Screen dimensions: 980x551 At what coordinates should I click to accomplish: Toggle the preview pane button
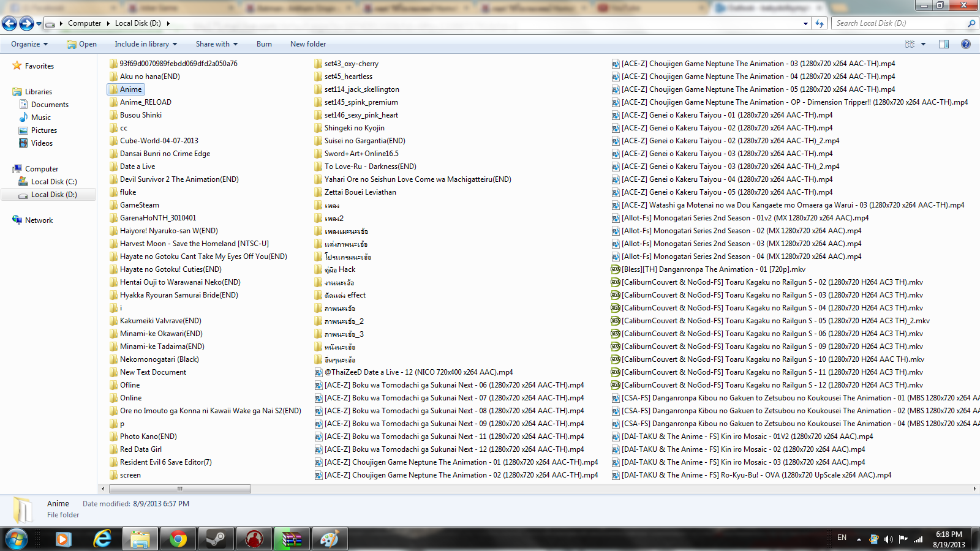944,44
